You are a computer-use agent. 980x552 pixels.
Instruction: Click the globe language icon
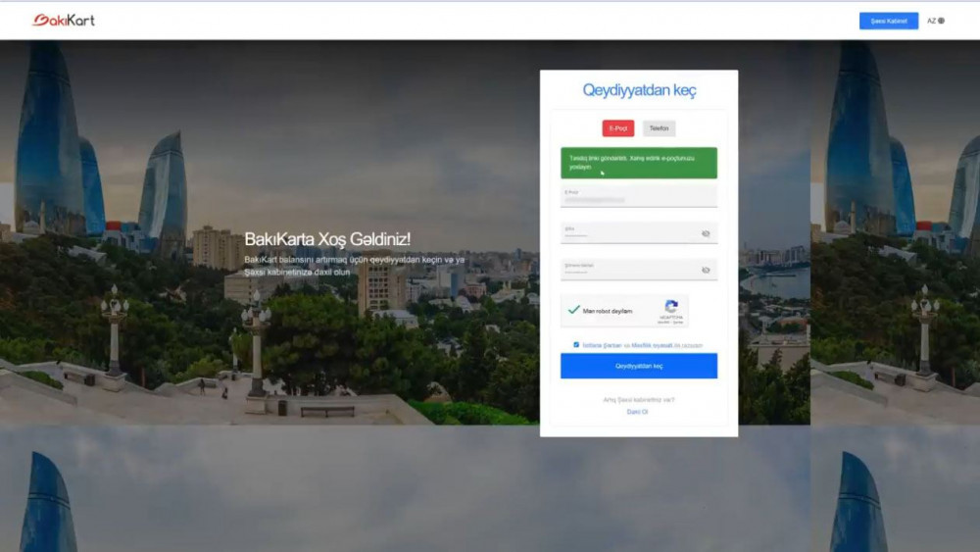point(941,21)
